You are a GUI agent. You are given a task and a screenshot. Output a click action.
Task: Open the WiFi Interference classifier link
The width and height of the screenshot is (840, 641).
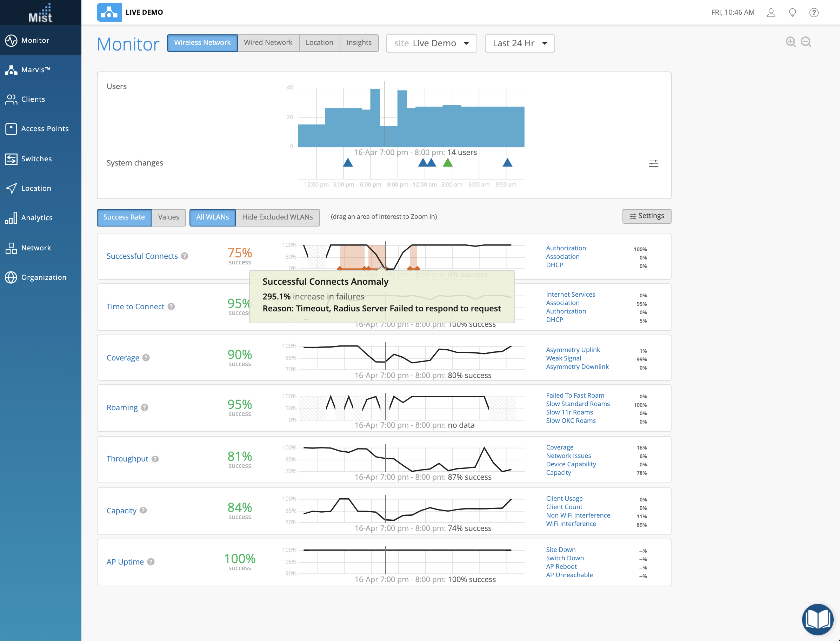pos(571,524)
